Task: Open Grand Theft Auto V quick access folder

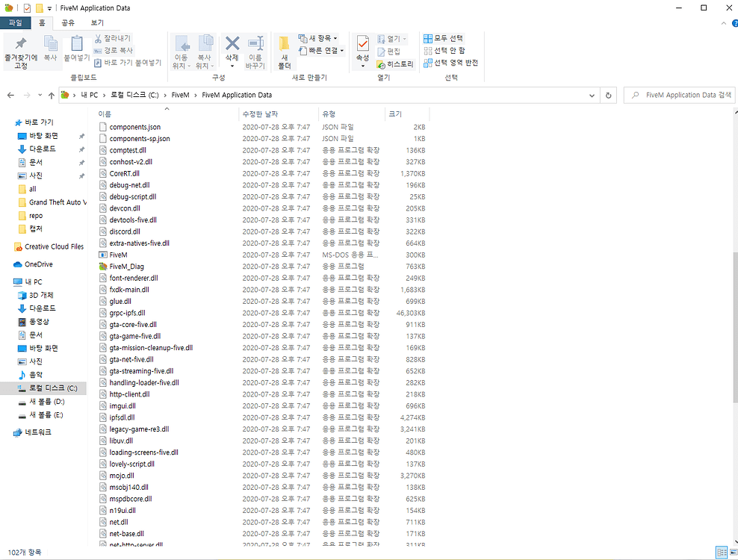Action: [x=53, y=202]
